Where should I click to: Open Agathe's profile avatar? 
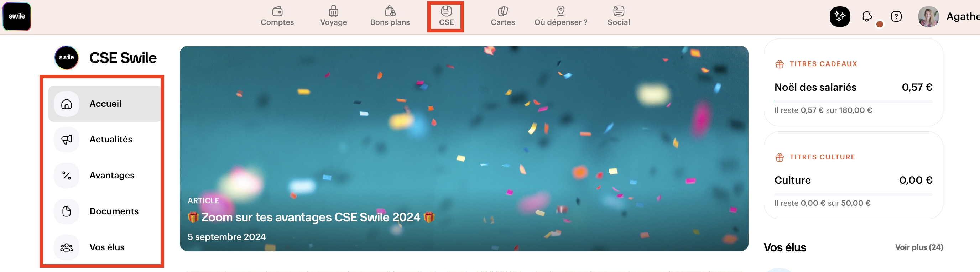[928, 16]
